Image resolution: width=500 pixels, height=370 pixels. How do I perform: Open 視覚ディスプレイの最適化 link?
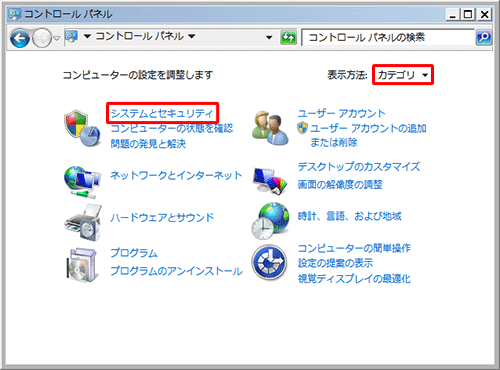(354, 278)
